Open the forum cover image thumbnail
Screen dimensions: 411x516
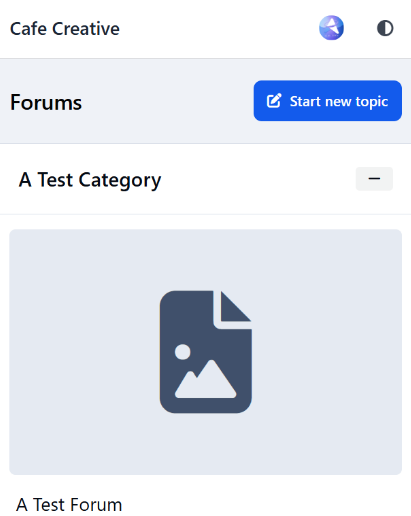[x=205, y=352]
